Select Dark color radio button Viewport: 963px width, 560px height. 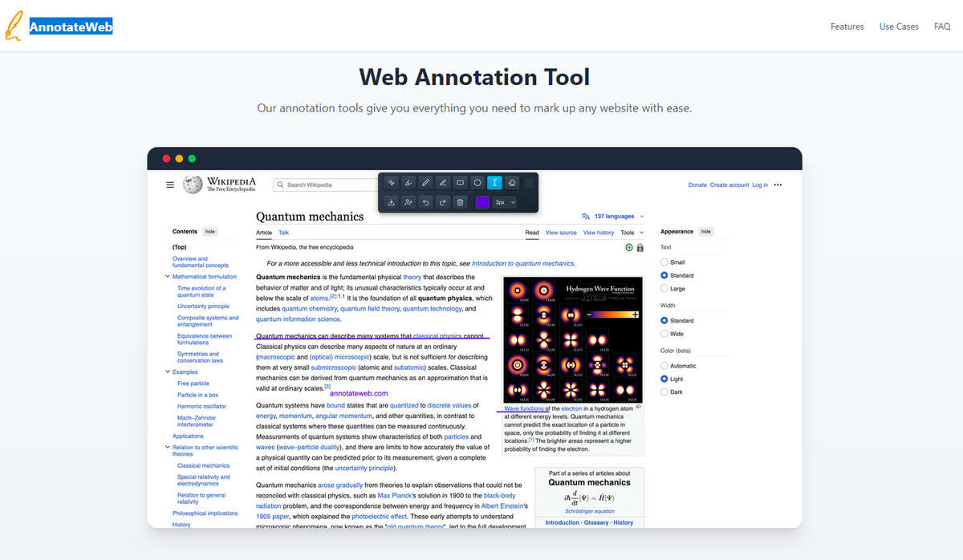click(664, 392)
